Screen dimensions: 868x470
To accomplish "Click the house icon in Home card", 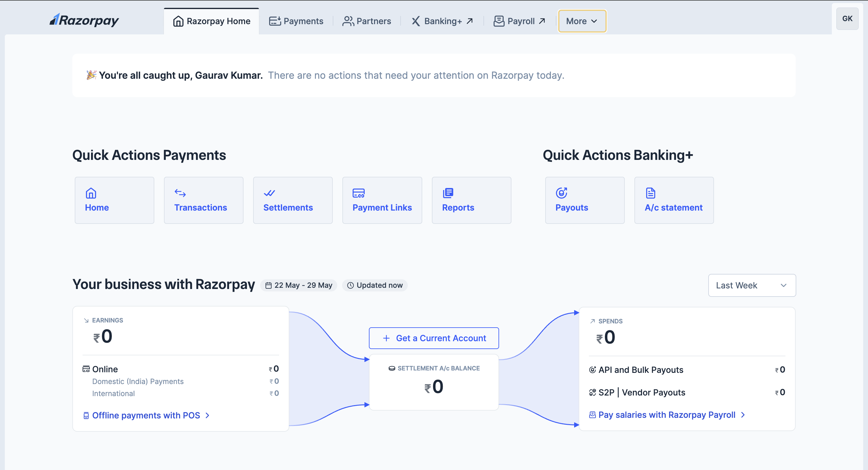I will click(x=91, y=193).
